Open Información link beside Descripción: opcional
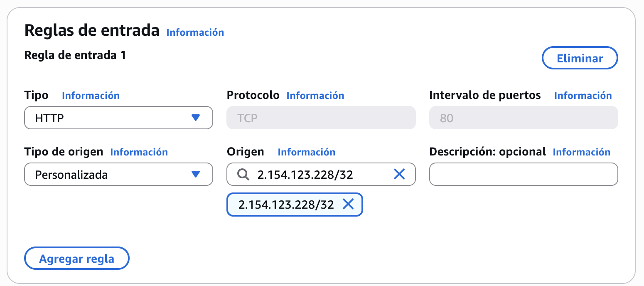Screen dimensions: 644x286 581,152
